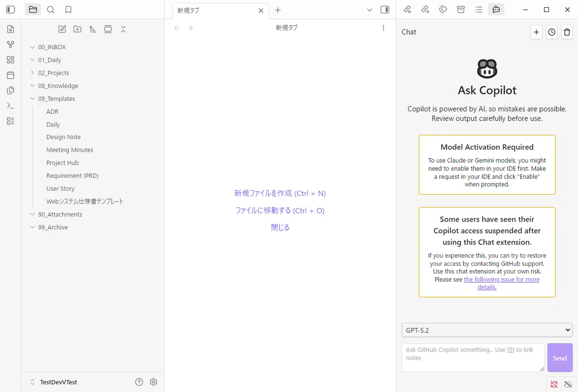Start a new chat with plus button
This screenshot has height=392, width=578.
pyautogui.click(x=536, y=32)
